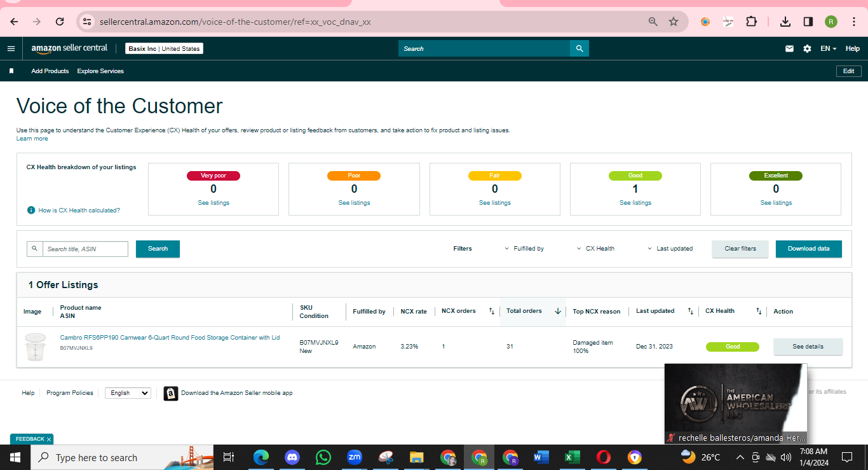The image size is (868, 470).
Task: Open the Basix Inc United States account switcher
Action: click(164, 48)
